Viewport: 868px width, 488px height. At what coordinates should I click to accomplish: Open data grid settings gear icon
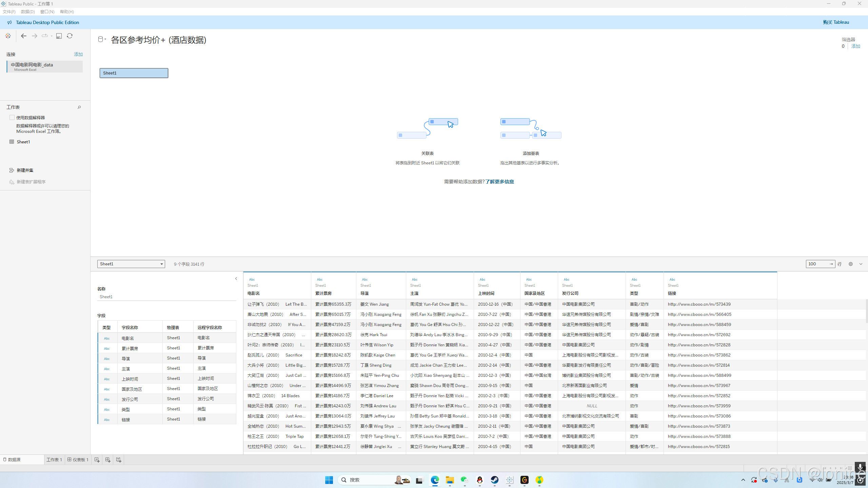(x=851, y=264)
